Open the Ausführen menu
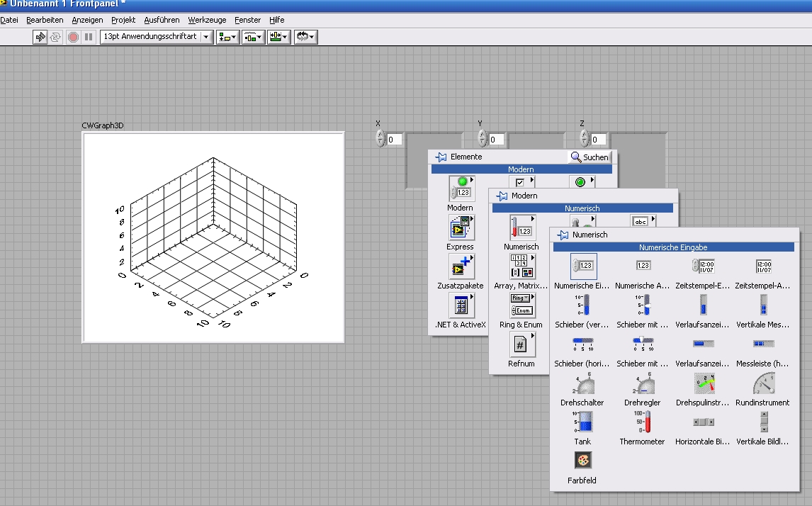 [x=162, y=20]
